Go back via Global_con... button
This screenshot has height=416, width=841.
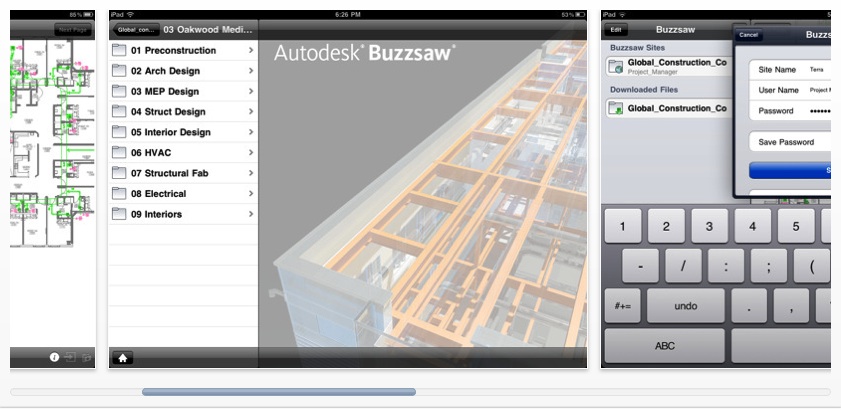pyautogui.click(x=135, y=30)
